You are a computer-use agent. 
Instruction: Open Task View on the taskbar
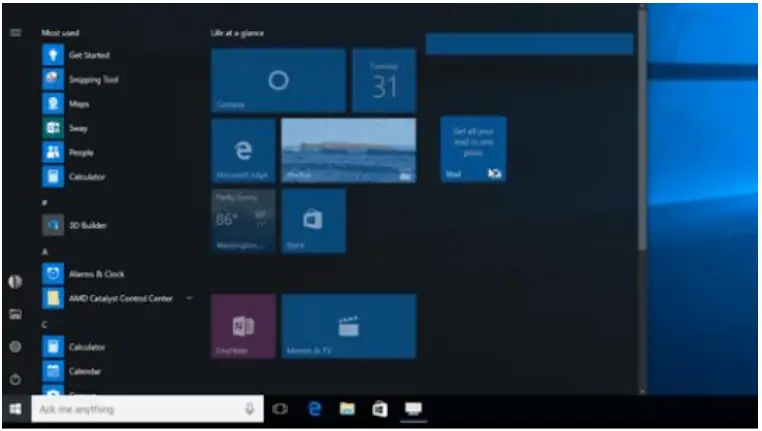(x=280, y=409)
